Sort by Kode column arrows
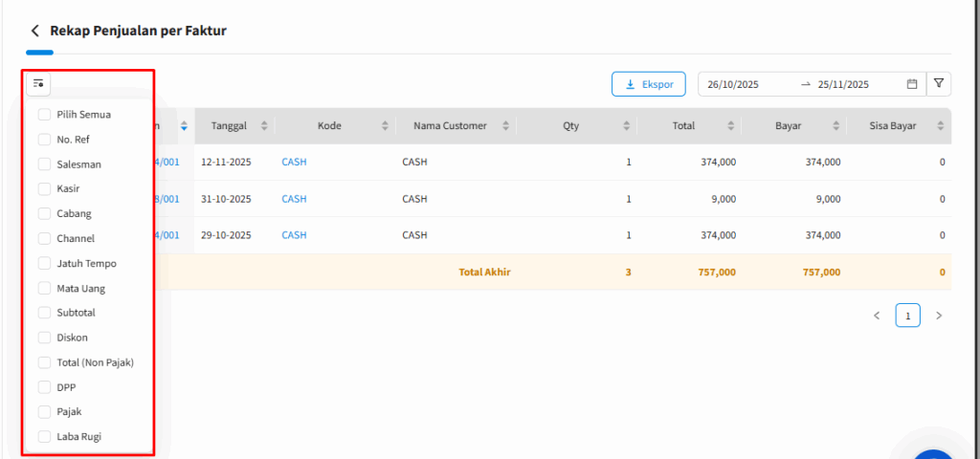Image resolution: width=980 pixels, height=459 pixels. click(x=385, y=126)
